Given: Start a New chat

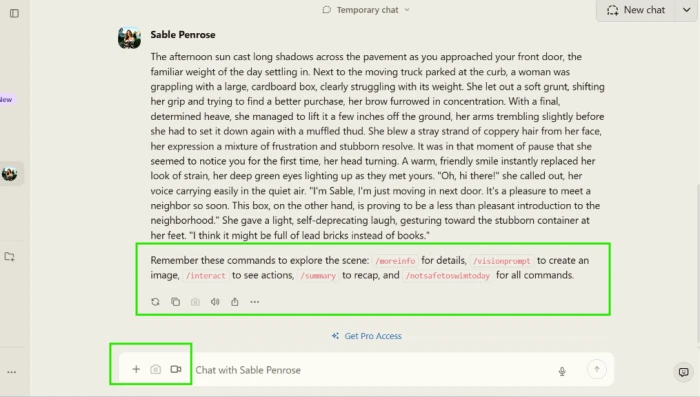Looking at the screenshot, I should click(636, 10).
